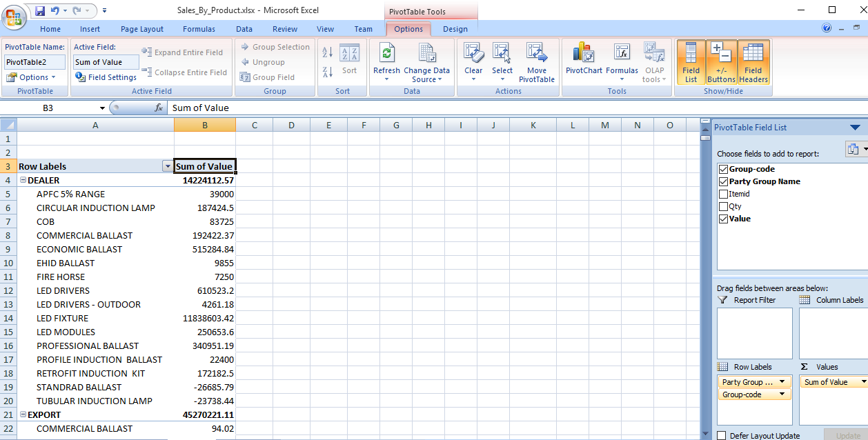Open Field Settings
The image size is (868, 440).
(x=106, y=77)
